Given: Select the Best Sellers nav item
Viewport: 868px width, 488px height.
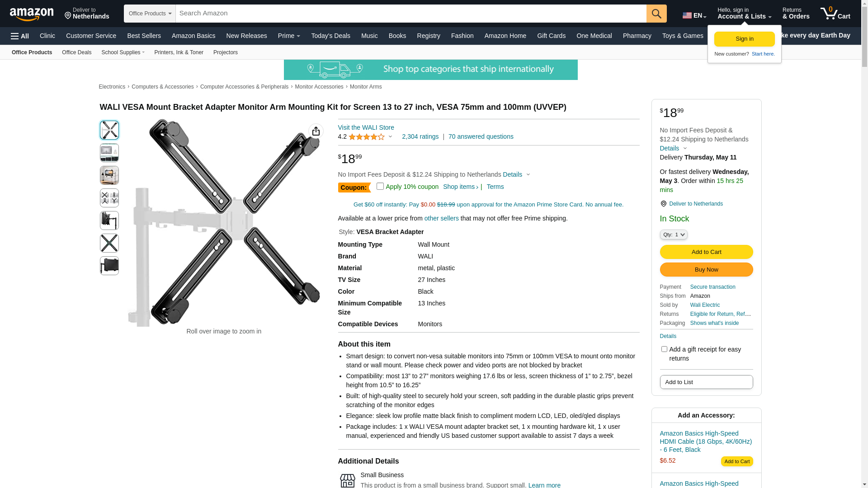Looking at the screenshot, I should [x=144, y=36].
